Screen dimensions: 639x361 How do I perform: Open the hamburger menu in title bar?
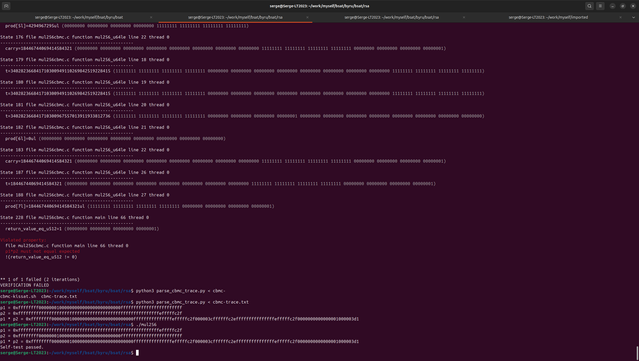600,6
